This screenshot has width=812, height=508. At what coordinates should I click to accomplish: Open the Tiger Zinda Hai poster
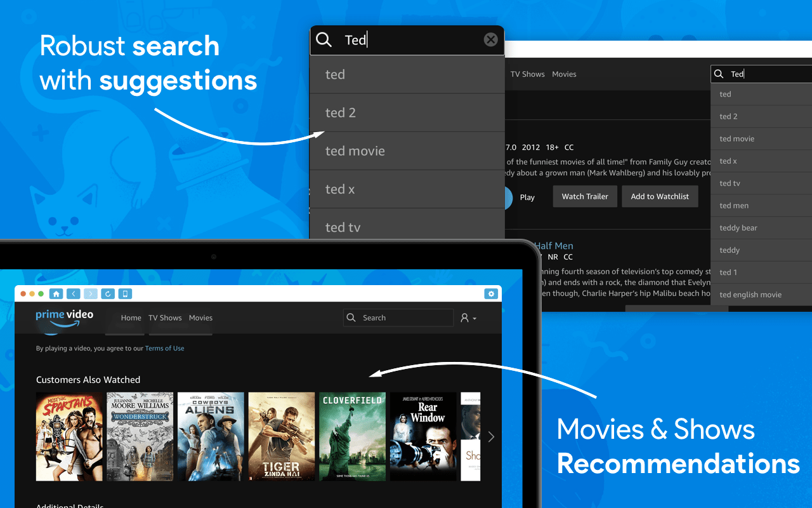tap(282, 436)
